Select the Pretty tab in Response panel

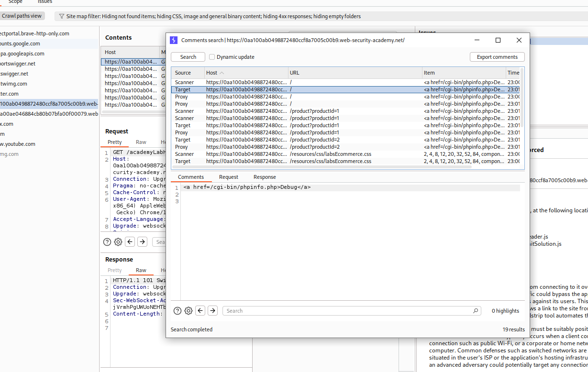tap(115, 270)
